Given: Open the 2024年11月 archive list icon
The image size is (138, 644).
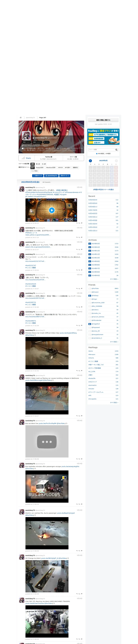Looking at the screenshot, I should click(90, 254).
